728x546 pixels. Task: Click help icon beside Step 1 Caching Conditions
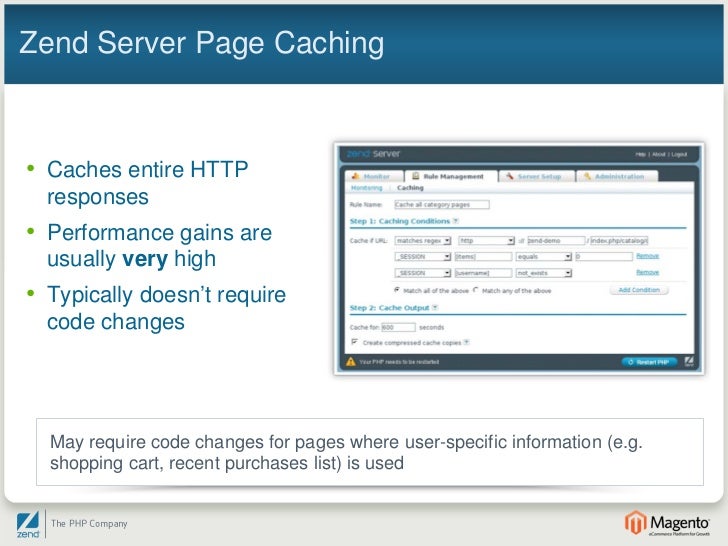[x=456, y=221]
